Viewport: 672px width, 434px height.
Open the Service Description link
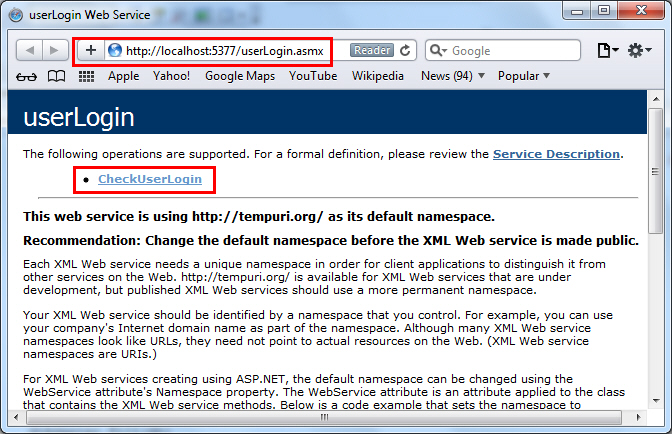556,154
